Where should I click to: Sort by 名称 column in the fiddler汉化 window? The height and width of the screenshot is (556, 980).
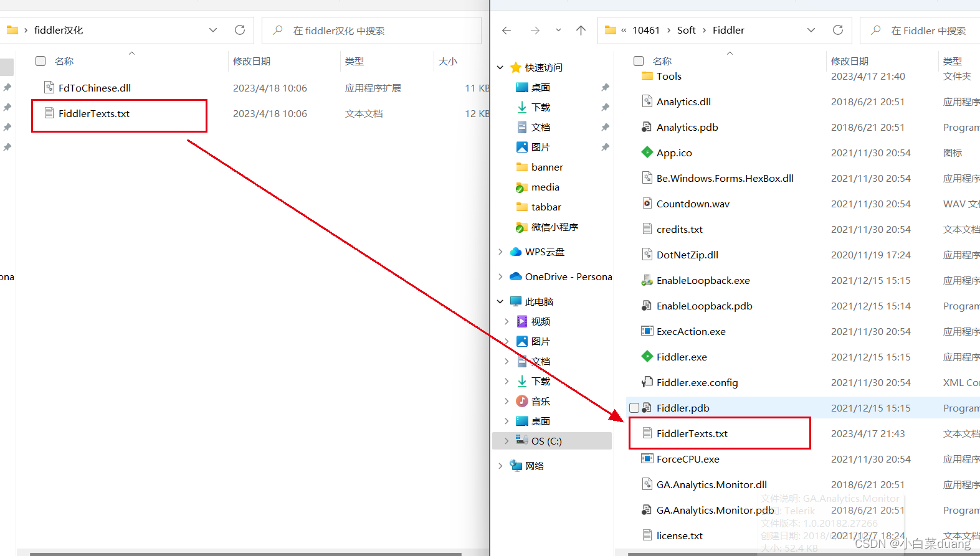pyautogui.click(x=64, y=61)
